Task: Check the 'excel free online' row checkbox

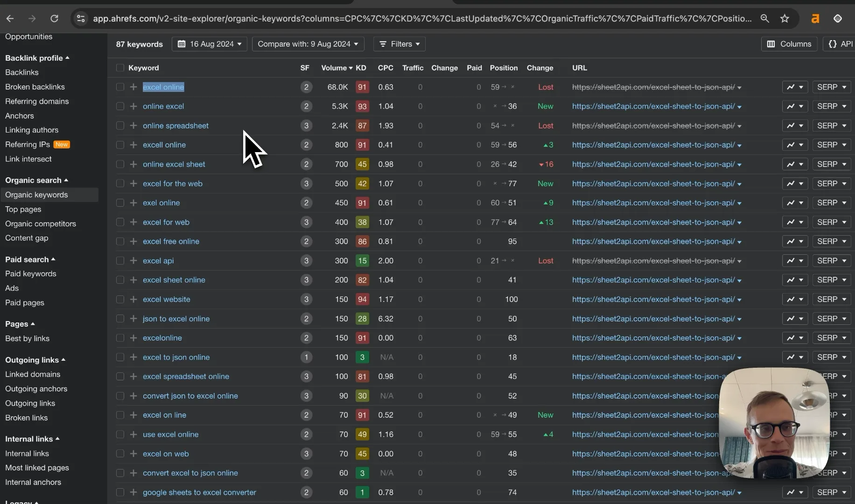Action: tap(120, 242)
